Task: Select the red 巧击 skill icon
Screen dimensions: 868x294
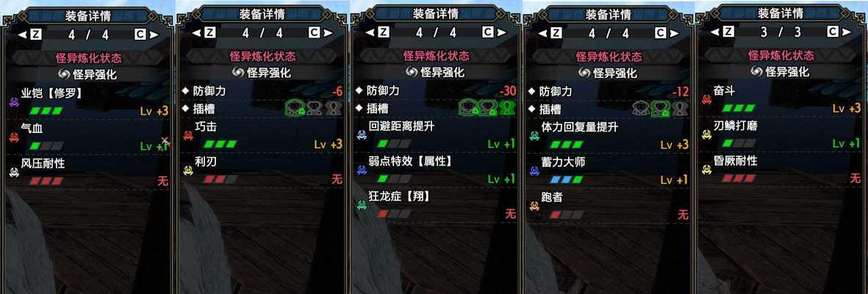Action: coord(187,135)
